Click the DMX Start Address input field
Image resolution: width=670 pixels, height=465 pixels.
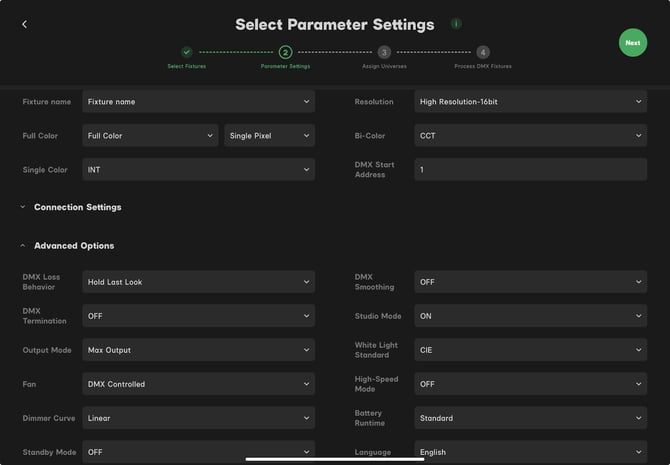[x=530, y=170]
